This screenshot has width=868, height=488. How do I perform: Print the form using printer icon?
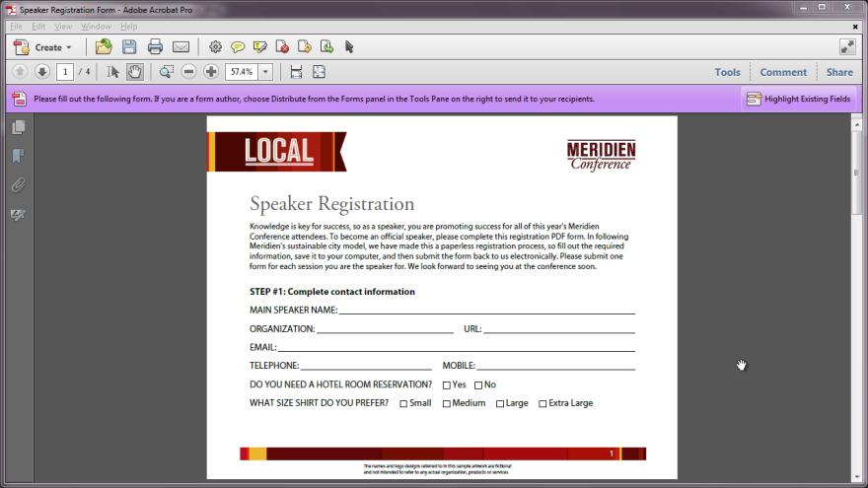[x=155, y=47]
